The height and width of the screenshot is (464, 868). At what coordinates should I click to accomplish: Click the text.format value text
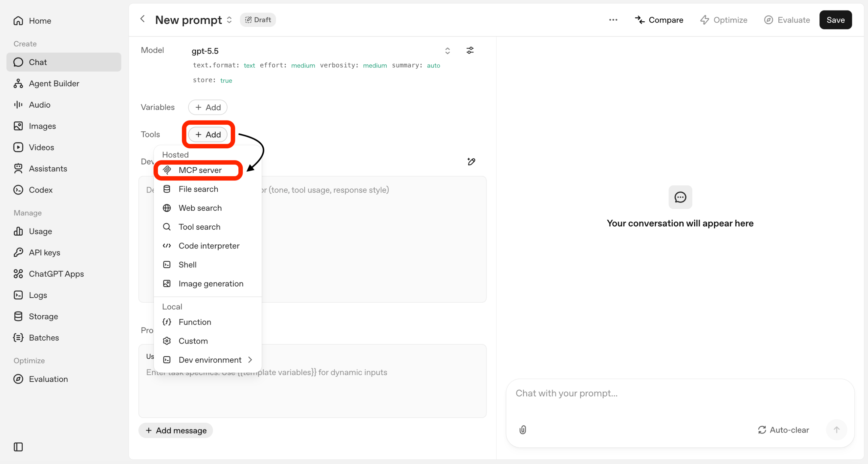(249, 65)
